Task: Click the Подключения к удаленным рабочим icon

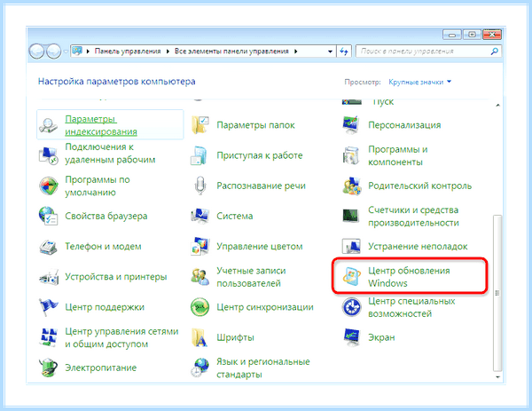Action: [48, 155]
